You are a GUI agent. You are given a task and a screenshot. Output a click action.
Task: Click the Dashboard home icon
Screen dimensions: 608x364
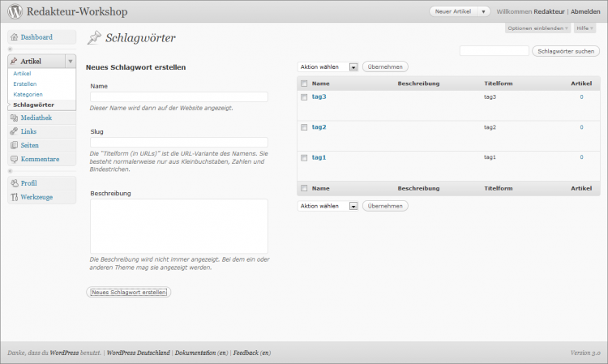pos(14,37)
